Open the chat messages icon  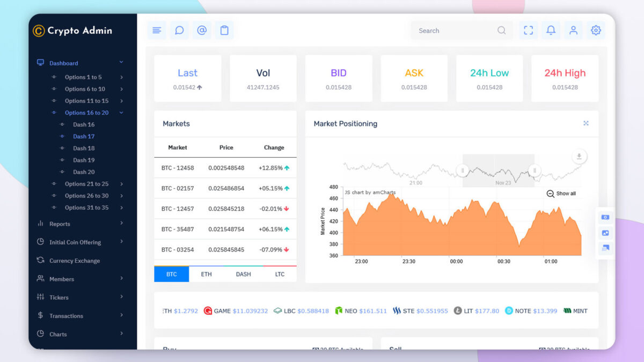coord(179,30)
